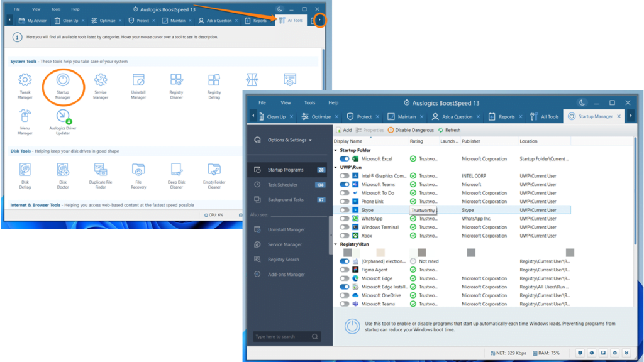Open the Options & Settings dropdown

pyautogui.click(x=287, y=140)
